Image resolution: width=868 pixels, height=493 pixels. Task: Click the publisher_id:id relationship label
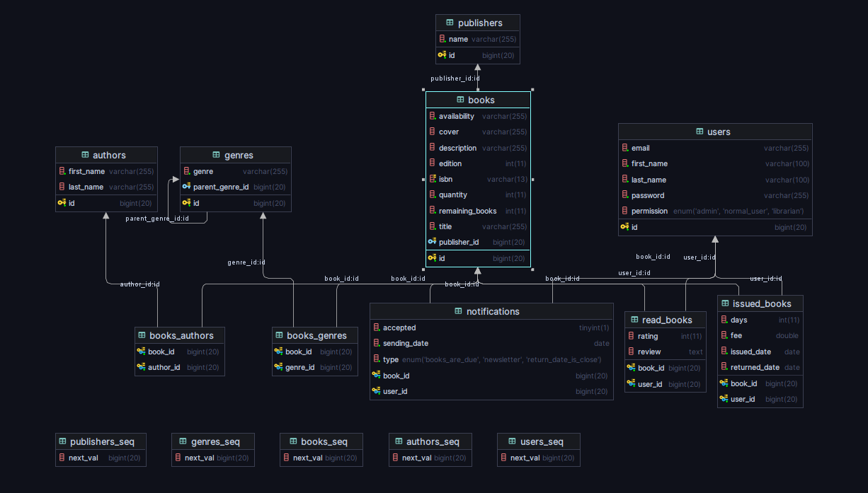[455, 79]
